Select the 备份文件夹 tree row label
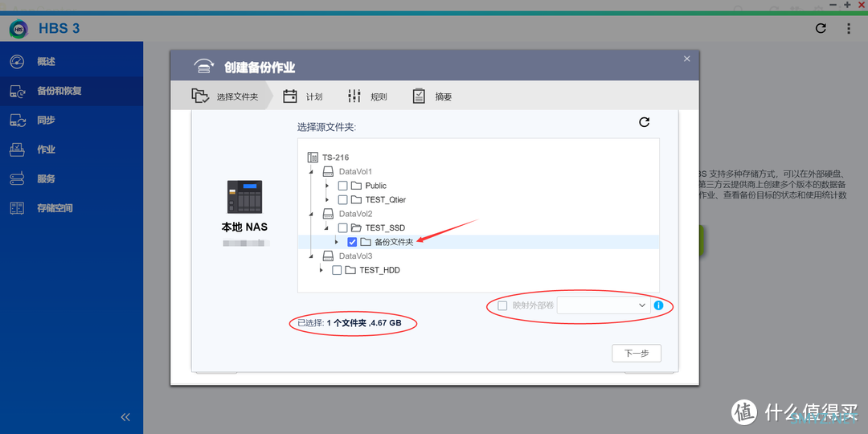Image resolution: width=868 pixels, height=434 pixels. coord(394,242)
